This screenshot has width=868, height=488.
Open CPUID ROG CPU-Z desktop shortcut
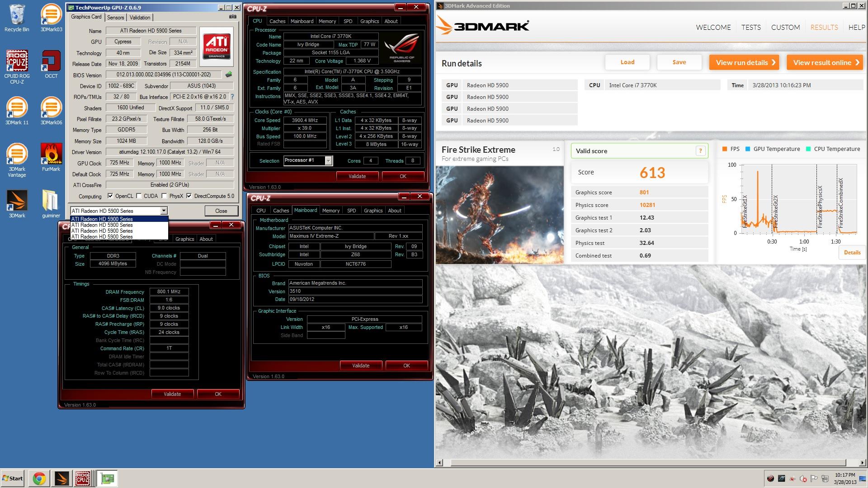pos(17,67)
